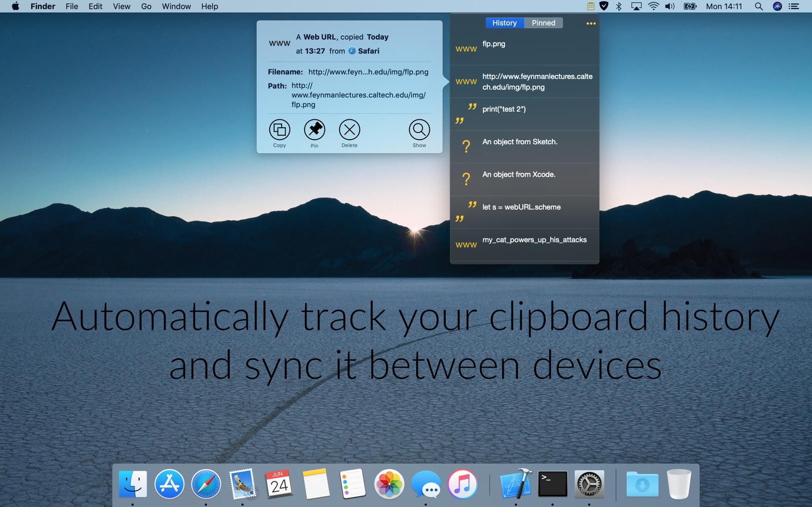Screen dimensions: 812x507
Task: Switch to the Pinned tab
Action: (x=543, y=23)
